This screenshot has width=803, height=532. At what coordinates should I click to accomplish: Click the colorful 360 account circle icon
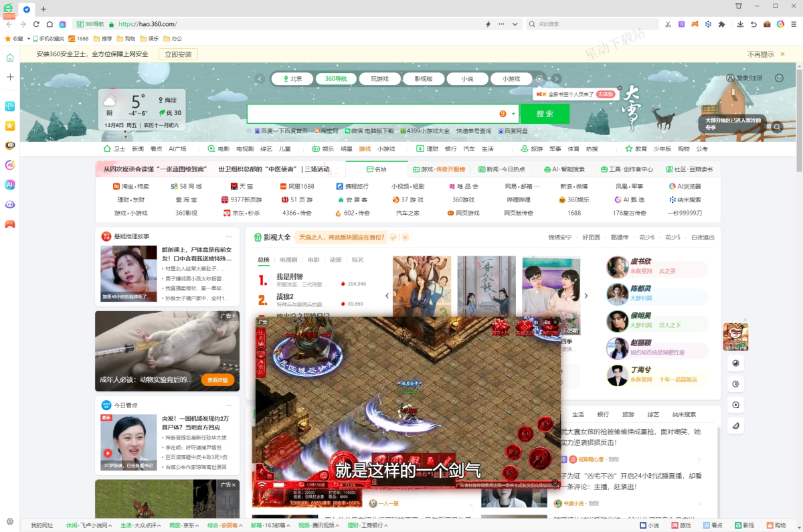click(780, 24)
